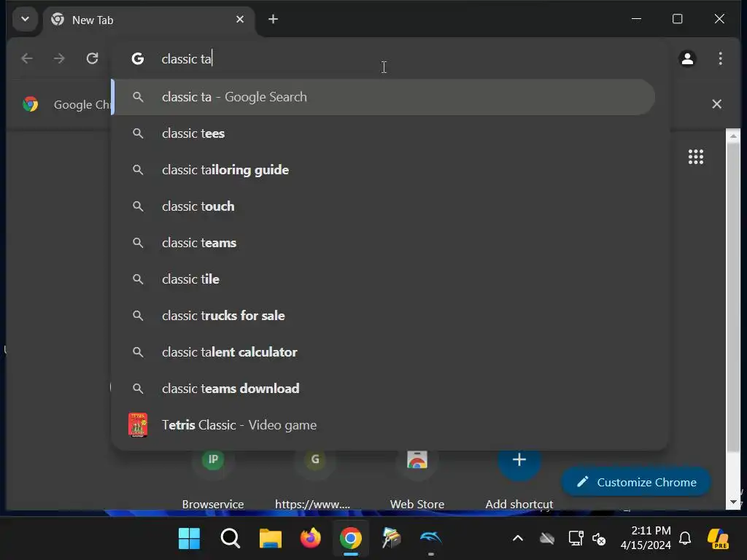Go back using the back arrow

click(27, 58)
